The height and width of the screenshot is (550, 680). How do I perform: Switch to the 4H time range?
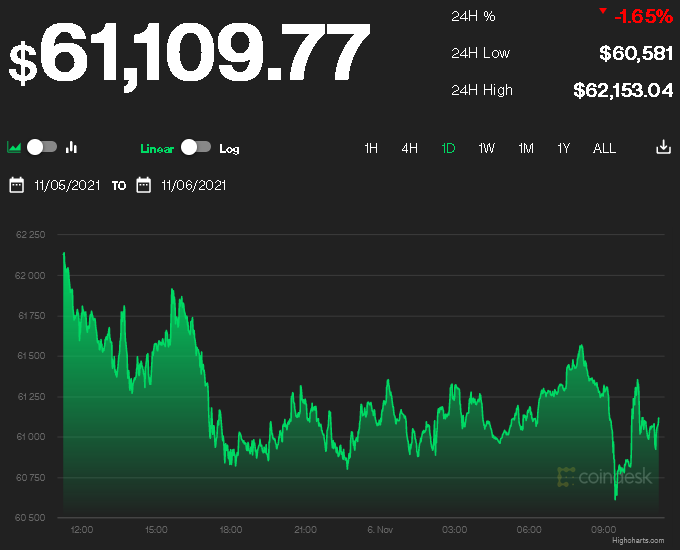409,148
